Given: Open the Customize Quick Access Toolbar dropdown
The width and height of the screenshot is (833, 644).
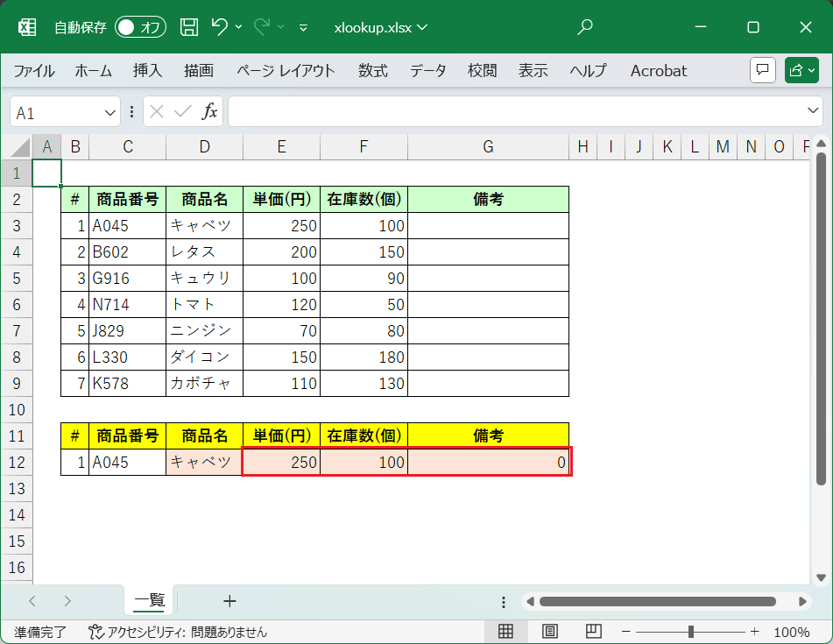Looking at the screenshot, I should point(303,27).
